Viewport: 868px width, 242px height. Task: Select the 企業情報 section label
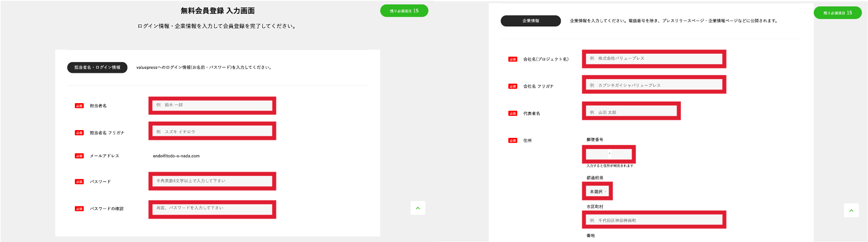pos(530,21)
